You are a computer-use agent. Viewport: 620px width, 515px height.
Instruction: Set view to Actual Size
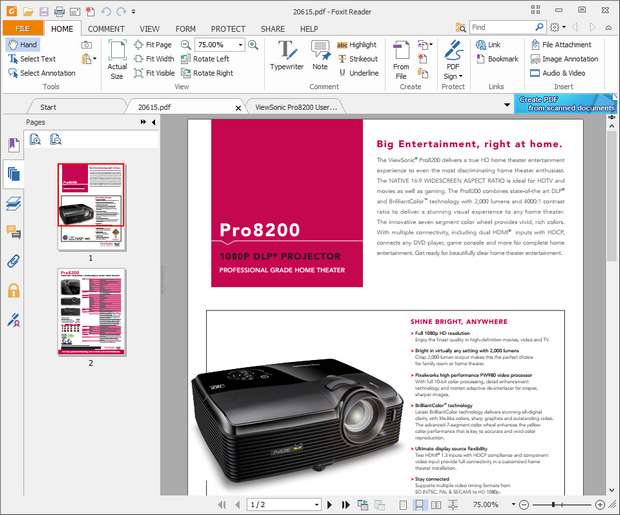pyautogui.click(x=117, y=60)
